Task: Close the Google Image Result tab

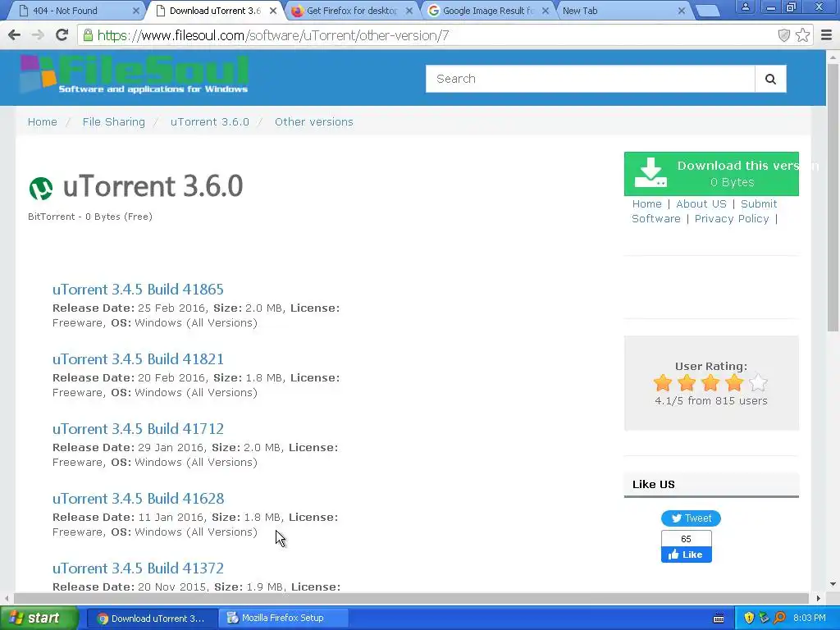Action: tap(546, 11)
